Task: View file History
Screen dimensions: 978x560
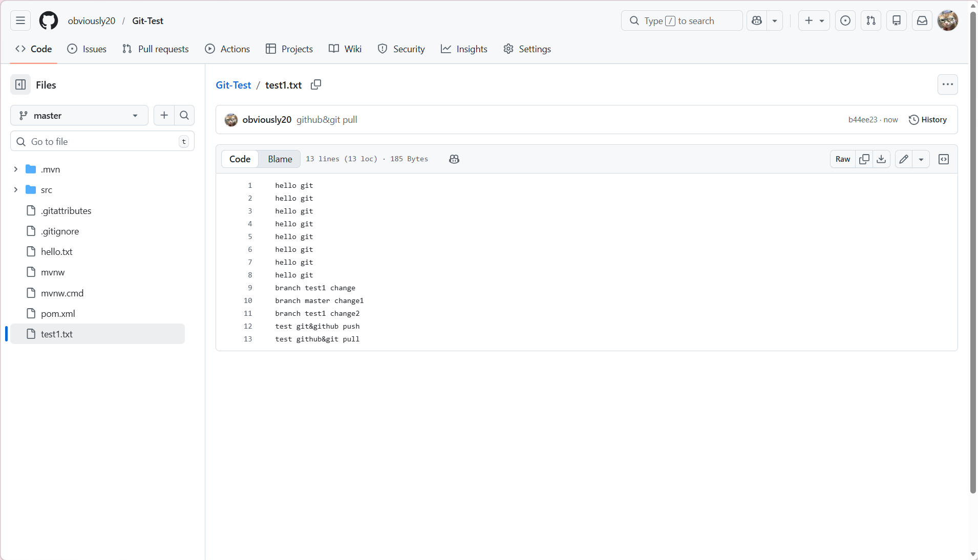Action: pos(927,119)
